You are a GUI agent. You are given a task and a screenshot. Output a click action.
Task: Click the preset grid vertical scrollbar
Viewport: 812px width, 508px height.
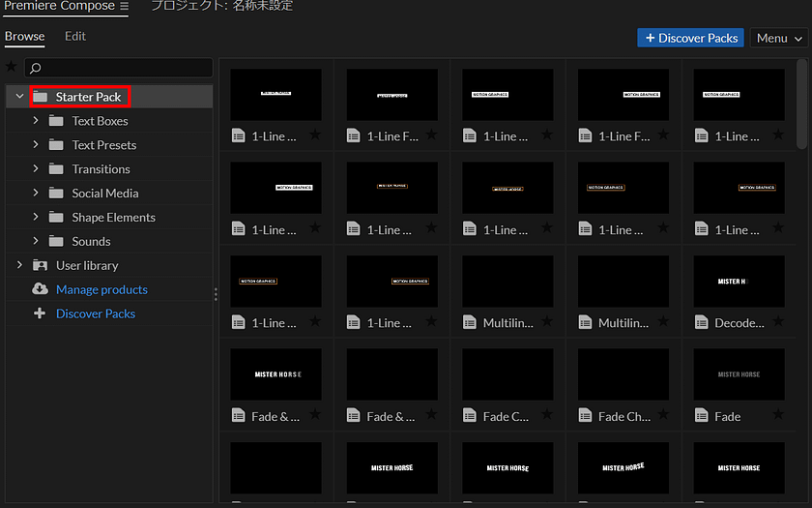[x=801, y=106]
